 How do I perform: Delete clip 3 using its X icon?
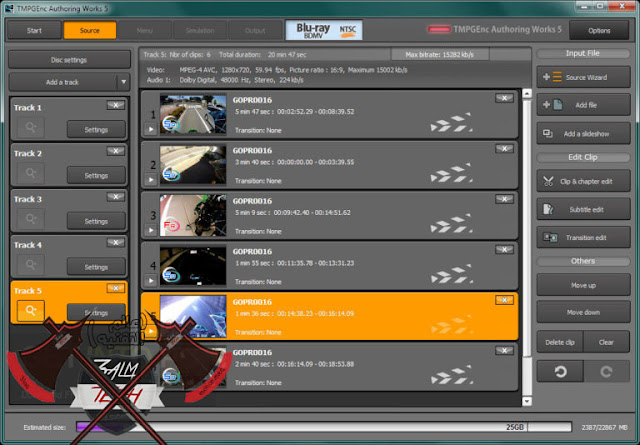504,199
